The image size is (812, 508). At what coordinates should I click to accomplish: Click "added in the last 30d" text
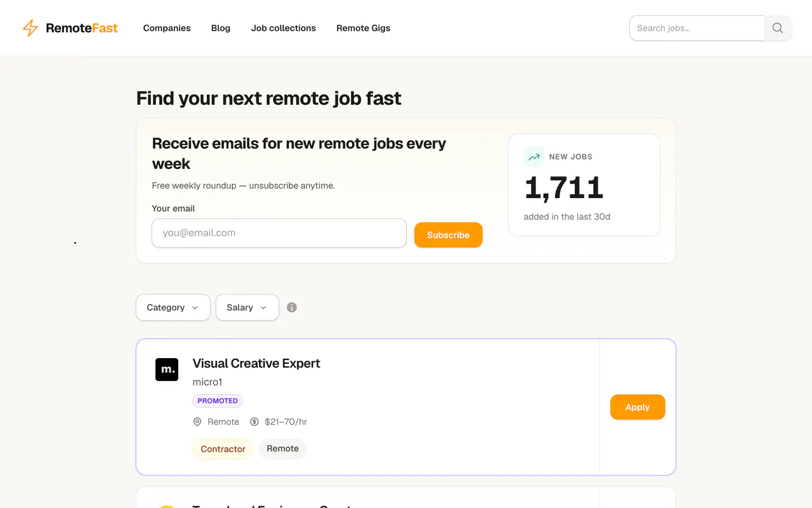tap(567, 217)
